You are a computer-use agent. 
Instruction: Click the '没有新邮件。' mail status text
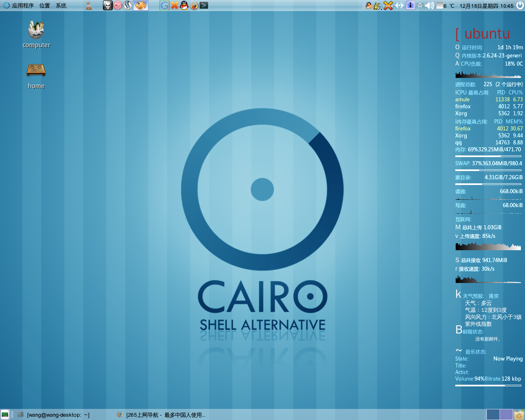[488, 339]
